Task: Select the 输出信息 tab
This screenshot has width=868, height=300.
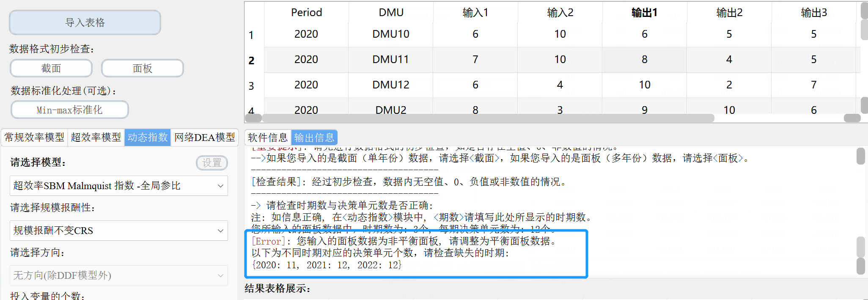Action: pyautogui.click(x=314, y=138)
